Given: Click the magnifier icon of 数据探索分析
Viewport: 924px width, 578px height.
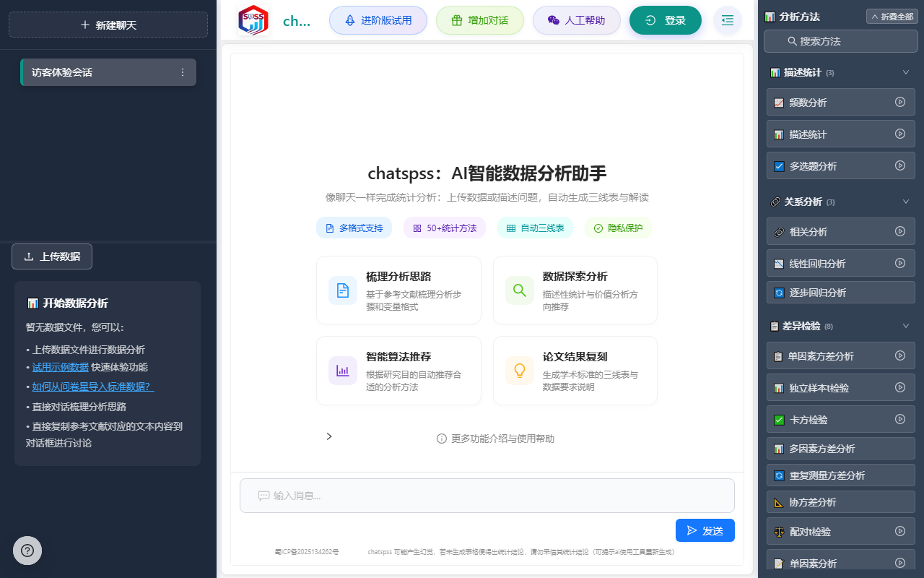Looking at the screenshot, I should point(520,290).
